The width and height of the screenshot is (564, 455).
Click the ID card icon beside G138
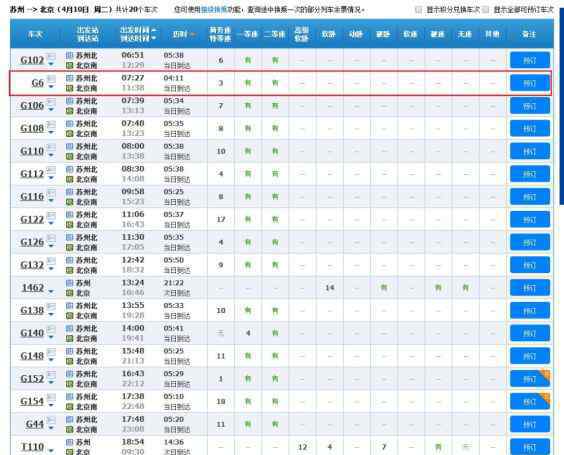point(51,307)
